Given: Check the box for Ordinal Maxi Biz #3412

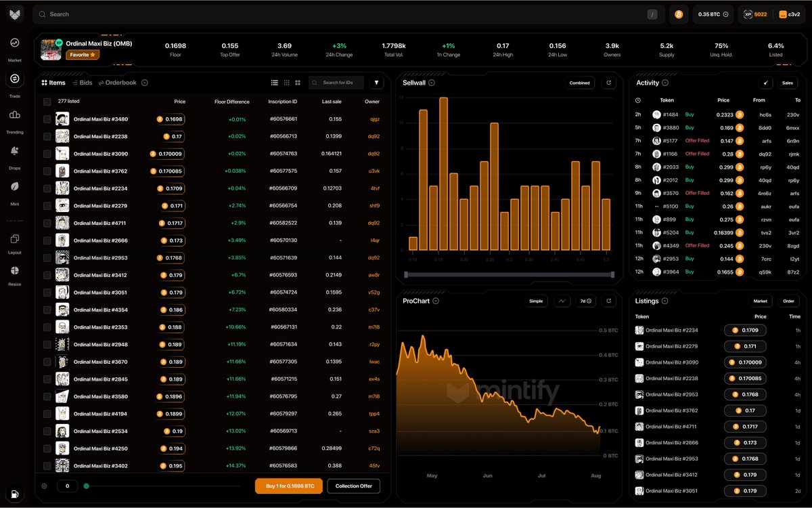Looking at the screenshot, I should tap(47, 275).
